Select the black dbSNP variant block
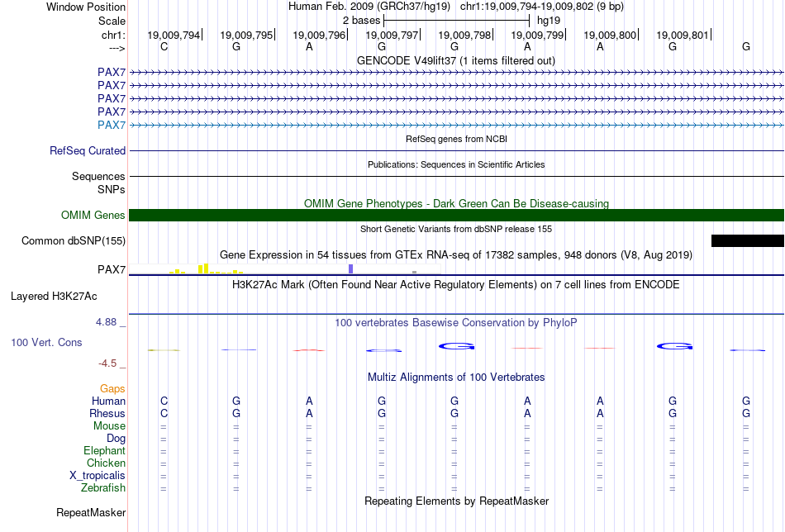 (748, 240)
